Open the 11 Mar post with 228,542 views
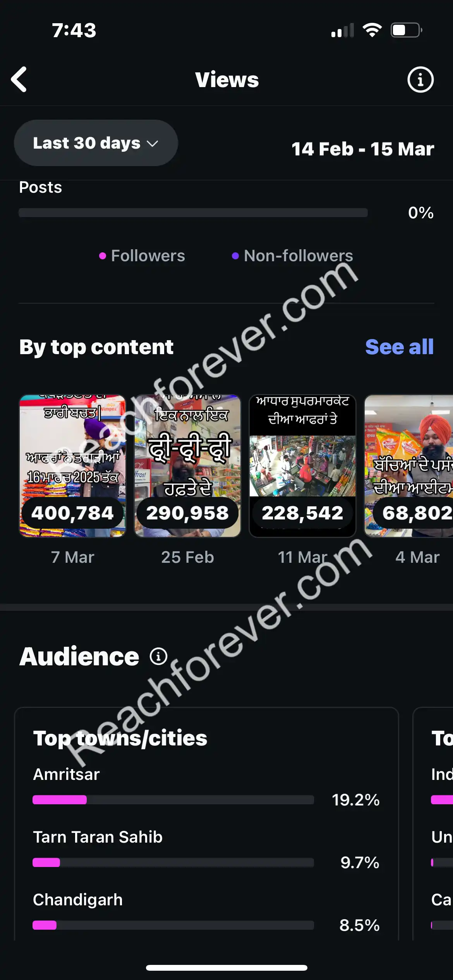The width and height of the screenshot is (453, 980). click(x=302, y=466)
